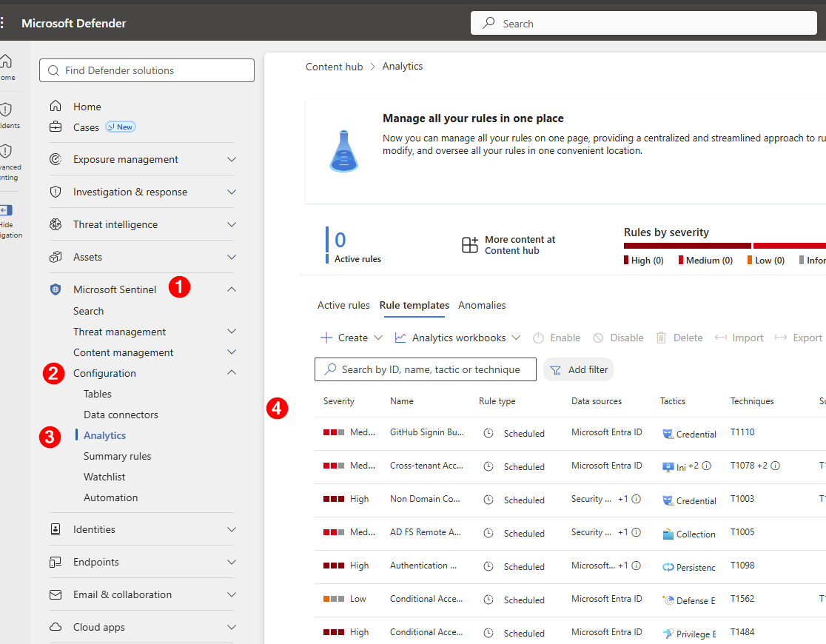Viewport: 826px width, 644px height.
Task: Collapse the Configuration group chevron
Action: point(231,372)
